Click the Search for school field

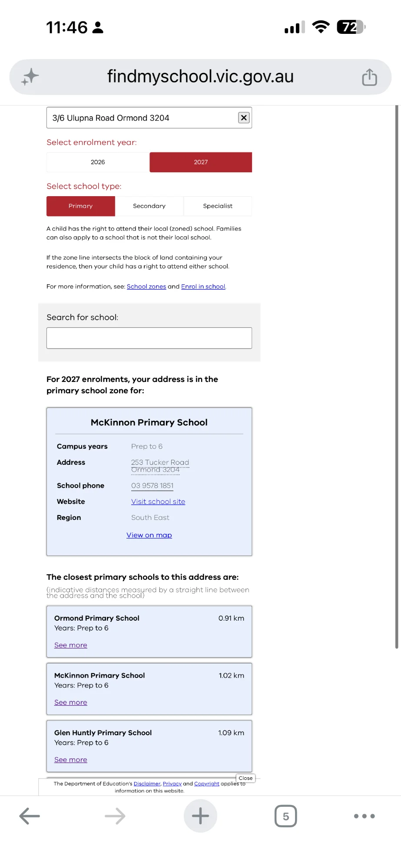pyautogui.click(x=149, y=338)
